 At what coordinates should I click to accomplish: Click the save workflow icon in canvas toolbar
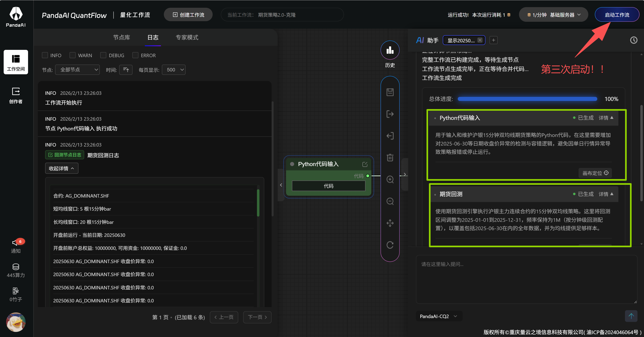pyautogui.click(x=390, y=92)
